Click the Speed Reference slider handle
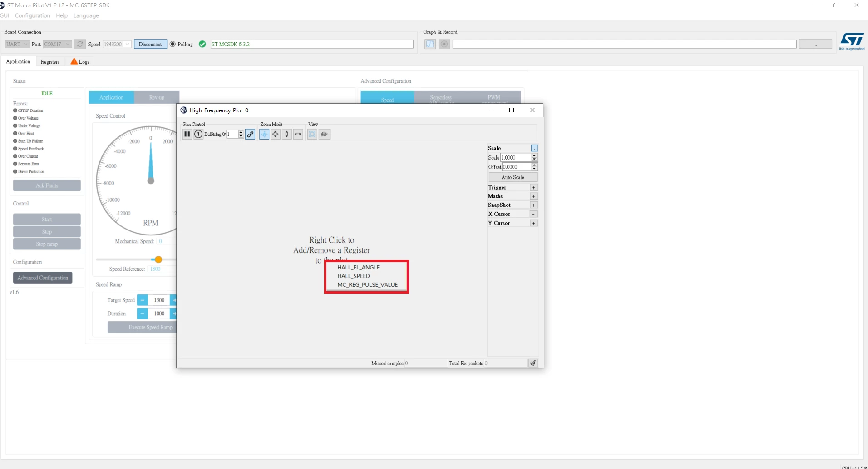 158,259
